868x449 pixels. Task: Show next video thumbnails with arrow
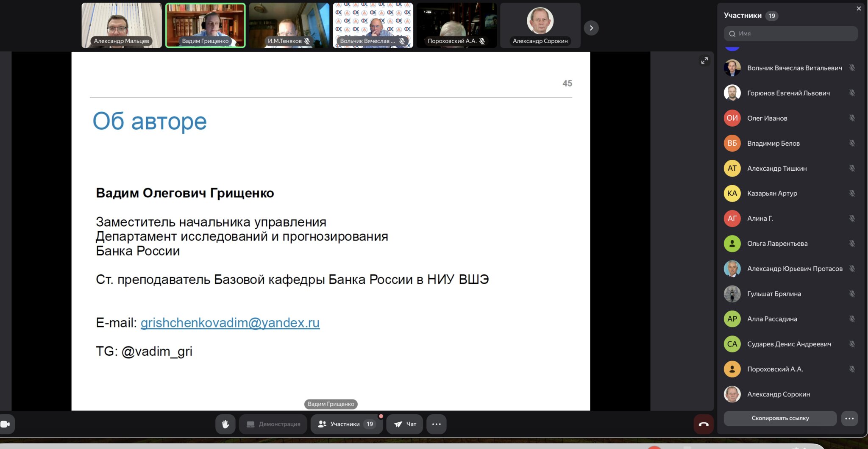pos(591,28)
